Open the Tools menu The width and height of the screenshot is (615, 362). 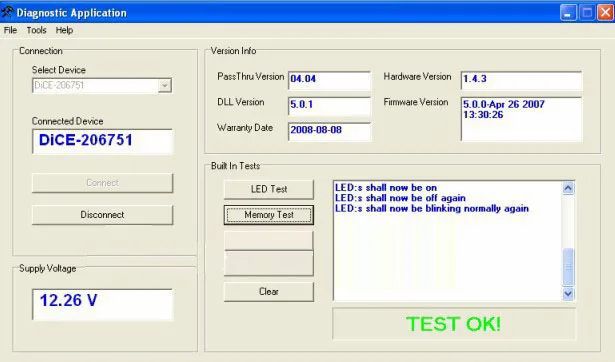click(36, 30)
